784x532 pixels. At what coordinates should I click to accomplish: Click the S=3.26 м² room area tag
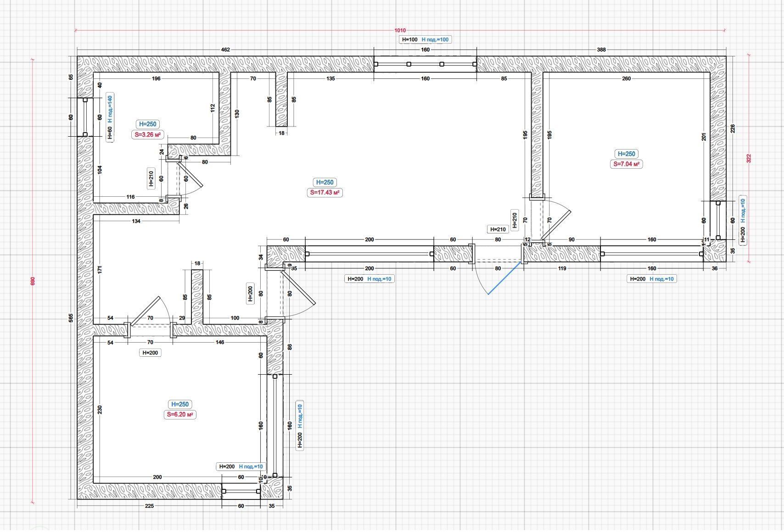click(x=147, y=135)
